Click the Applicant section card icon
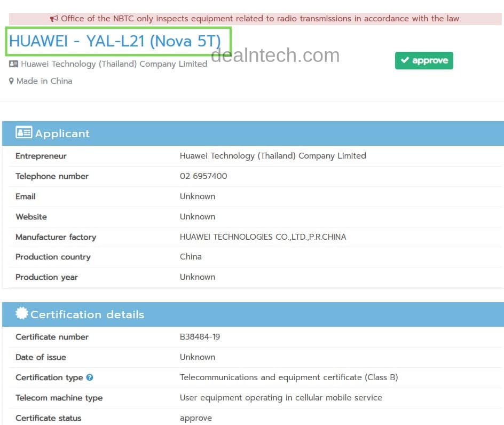 (x=24, y=132)
